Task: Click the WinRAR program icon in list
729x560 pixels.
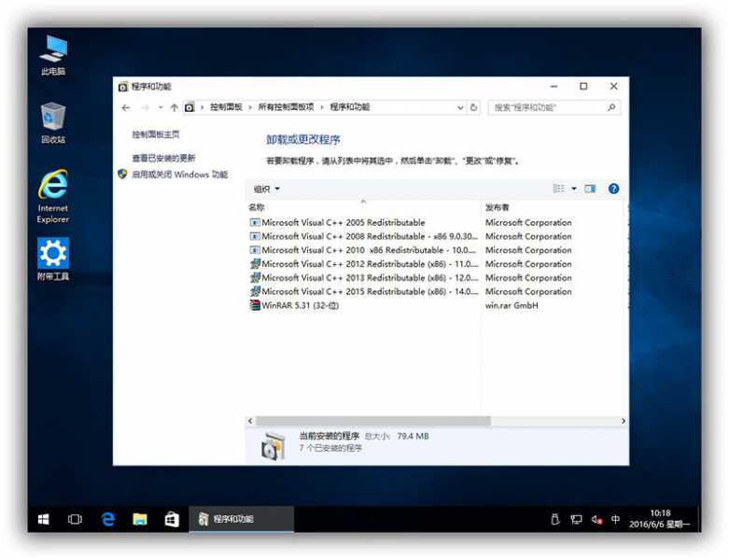Action: (x=255, y=305)
